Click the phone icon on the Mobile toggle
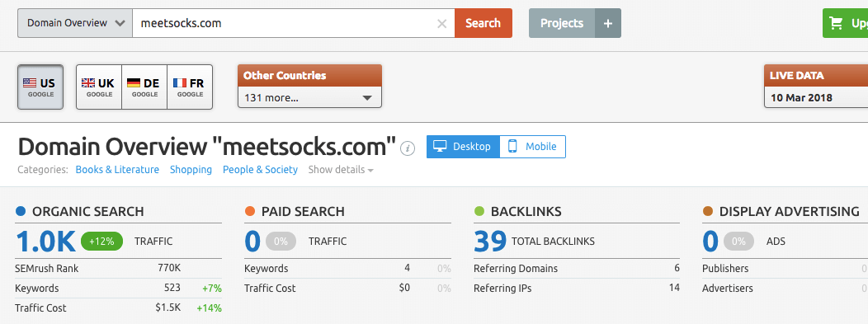This screenshot has height=324, width=868. pyautogui.click(x=512, y=147)
